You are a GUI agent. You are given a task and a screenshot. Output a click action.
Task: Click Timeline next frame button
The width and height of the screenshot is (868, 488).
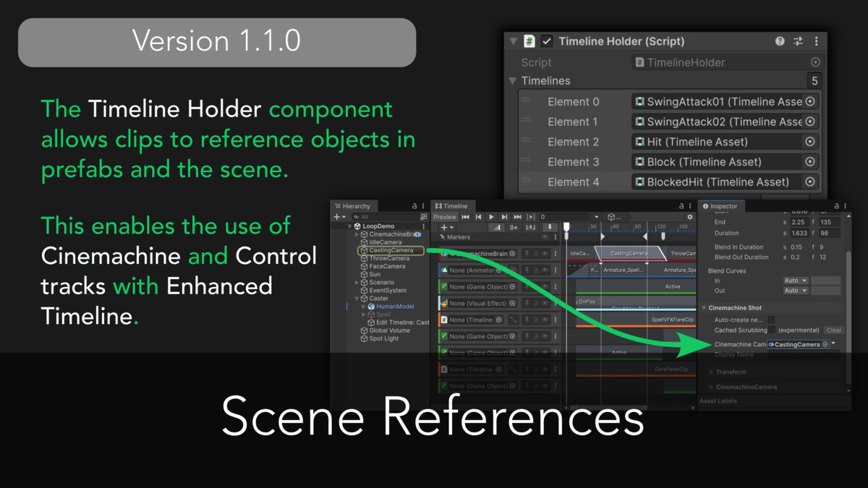(504, 217)
